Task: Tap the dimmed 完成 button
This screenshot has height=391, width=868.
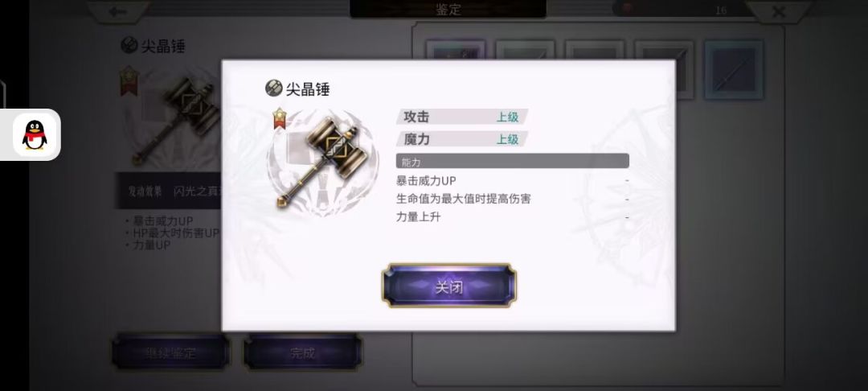Action: (303, 353)
